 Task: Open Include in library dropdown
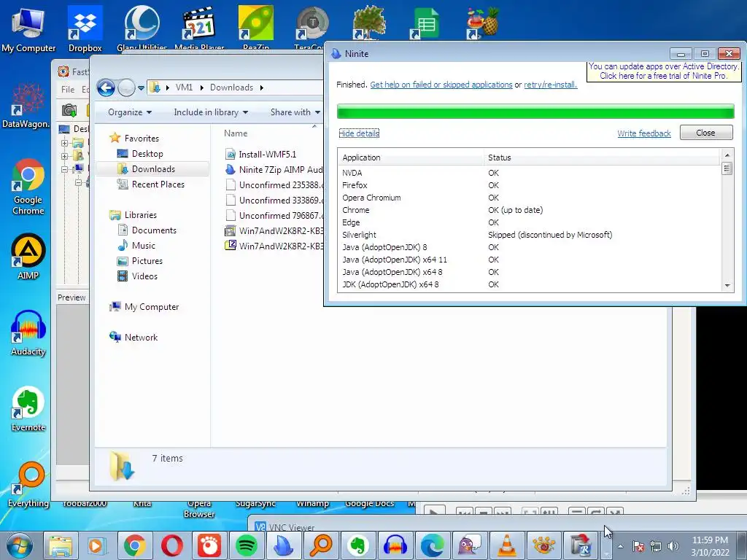211,112
